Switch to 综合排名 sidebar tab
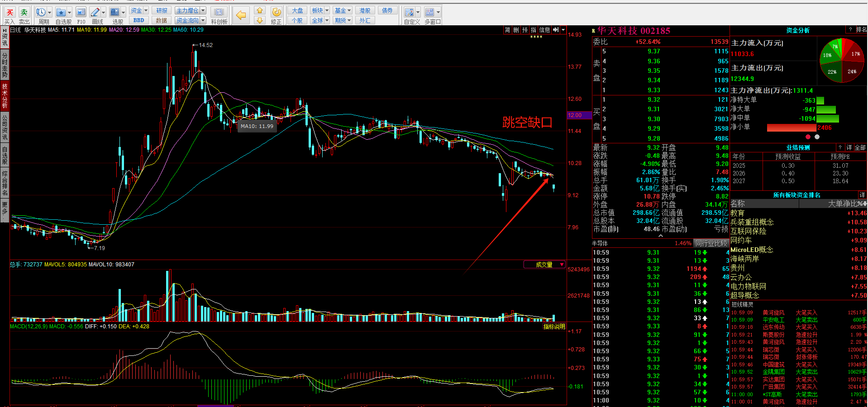868x407 pixels. (5, 183)
